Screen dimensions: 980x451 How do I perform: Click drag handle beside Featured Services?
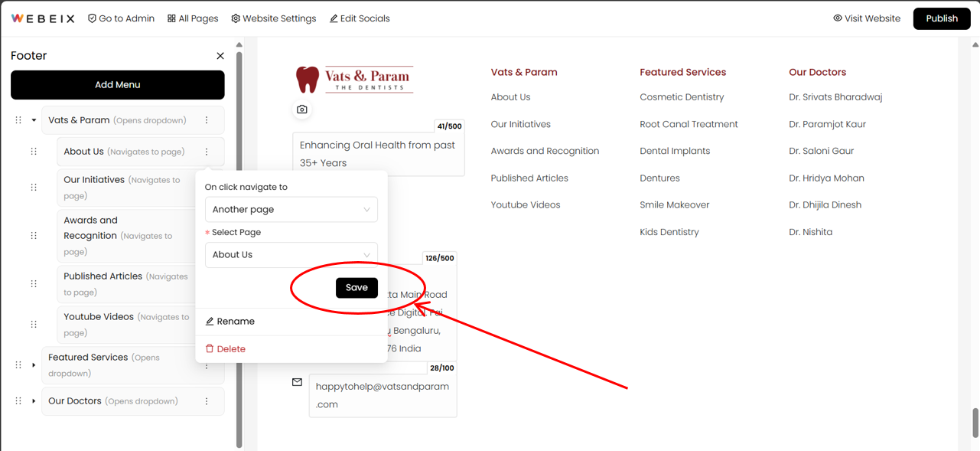[18, 365]
